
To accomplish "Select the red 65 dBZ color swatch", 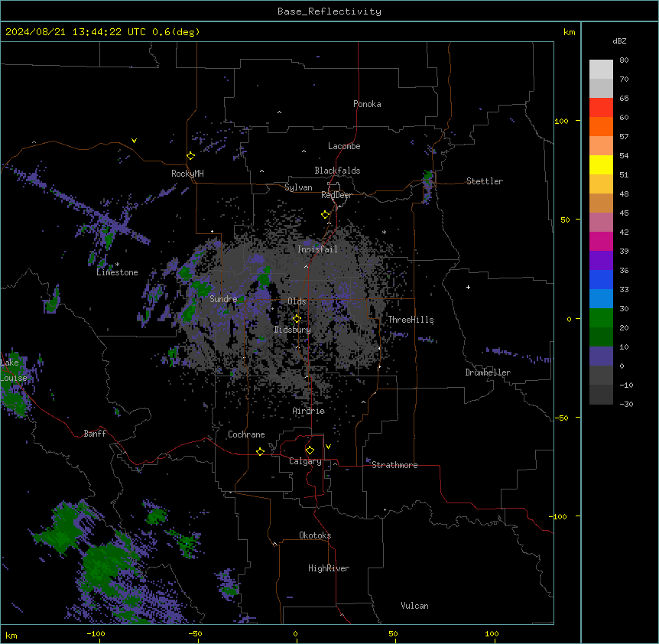I will [x=601, y=107].
